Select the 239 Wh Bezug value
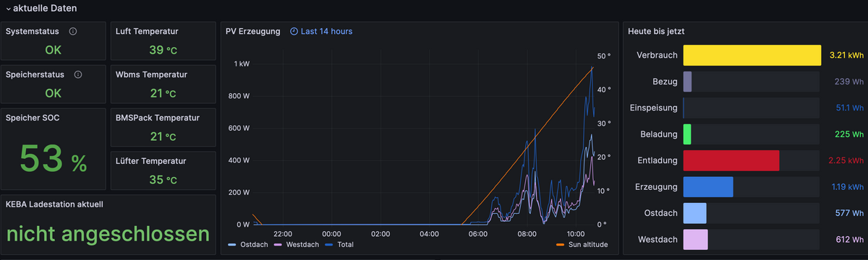The height and width of the screenshot is (260, 868). point(848,82)
